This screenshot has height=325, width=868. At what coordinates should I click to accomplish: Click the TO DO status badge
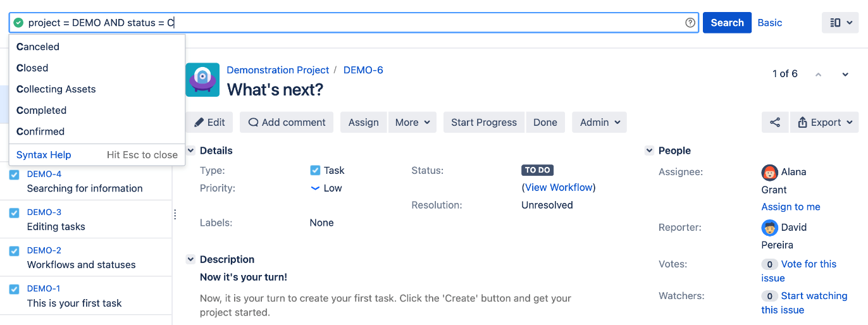[x=538, y=170]
